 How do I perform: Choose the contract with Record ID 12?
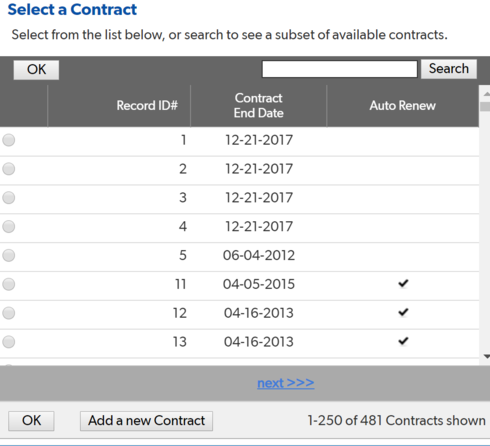coord(9,313)
